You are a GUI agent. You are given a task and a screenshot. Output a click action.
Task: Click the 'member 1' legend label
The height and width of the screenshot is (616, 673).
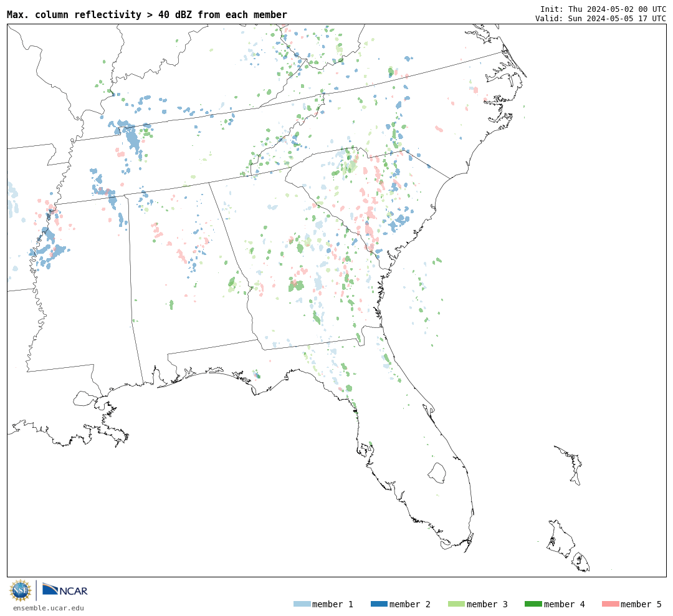333,604
